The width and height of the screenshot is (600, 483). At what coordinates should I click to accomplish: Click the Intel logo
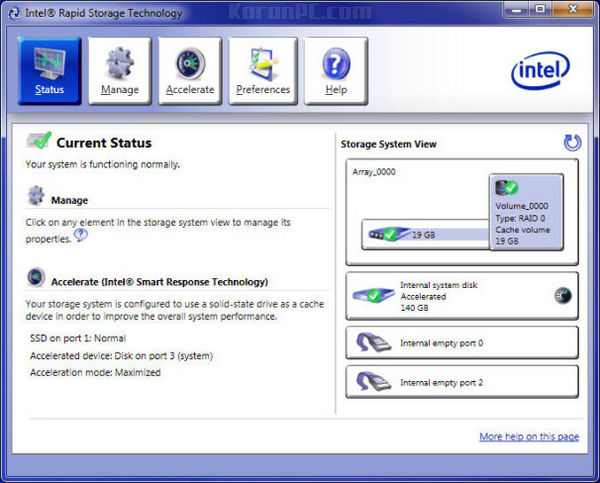pos(540,70)
